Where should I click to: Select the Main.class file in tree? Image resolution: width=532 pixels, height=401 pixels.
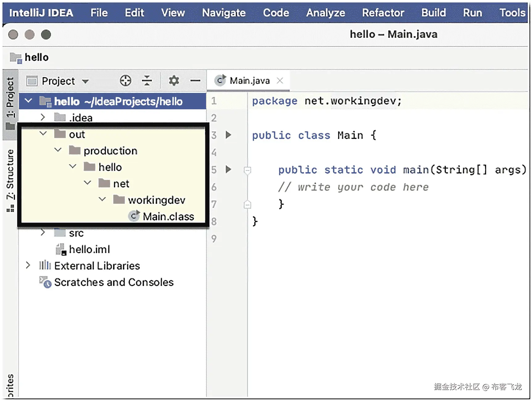[168, 216]
